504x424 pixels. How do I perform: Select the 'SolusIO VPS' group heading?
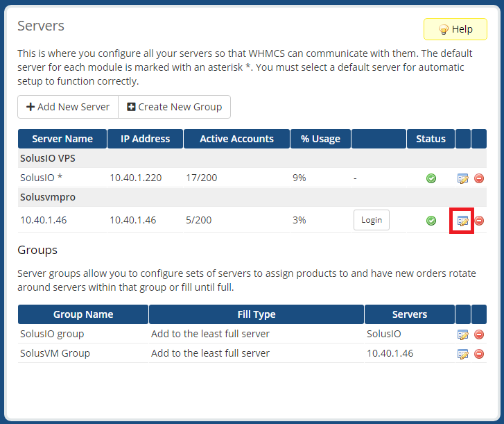click(48, 158)
